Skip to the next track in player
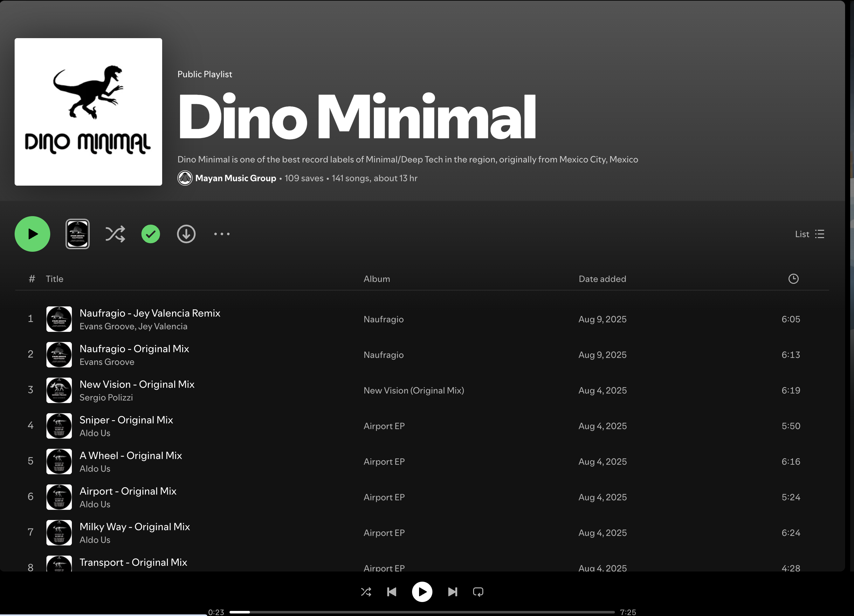Viewport: 854px width, 616px height. (452, 592)
